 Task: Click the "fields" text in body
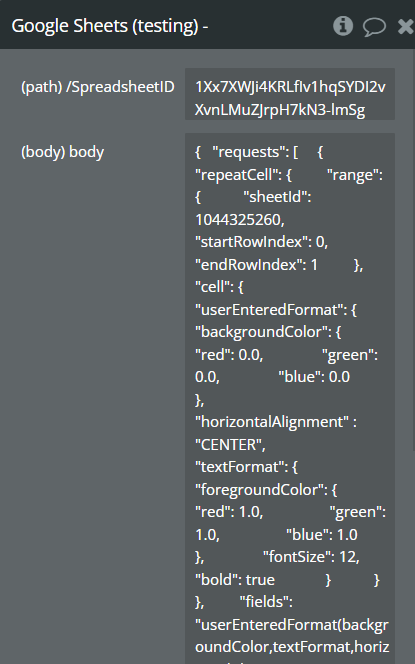tap(266, 602)
